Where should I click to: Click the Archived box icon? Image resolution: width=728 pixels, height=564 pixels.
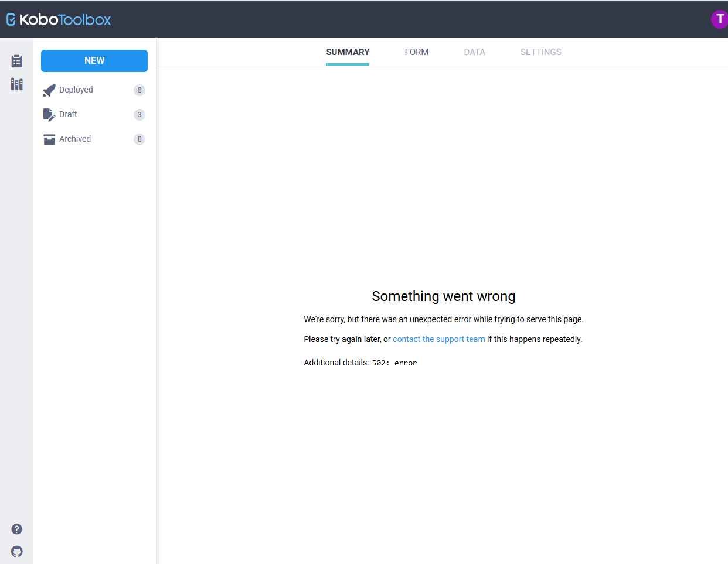pos(49,139)
